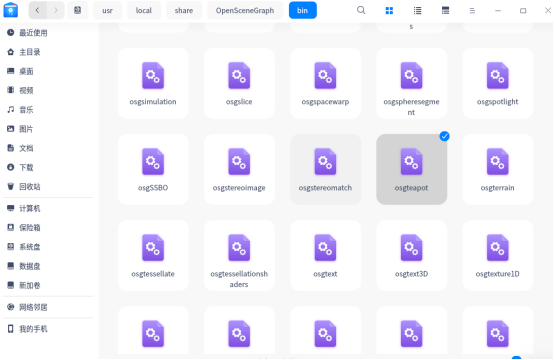Viewport: 554px width, 360px height.
Task: Navigate to OpenSceneGraph breadcrumb
Action: (x=245, y=10)
